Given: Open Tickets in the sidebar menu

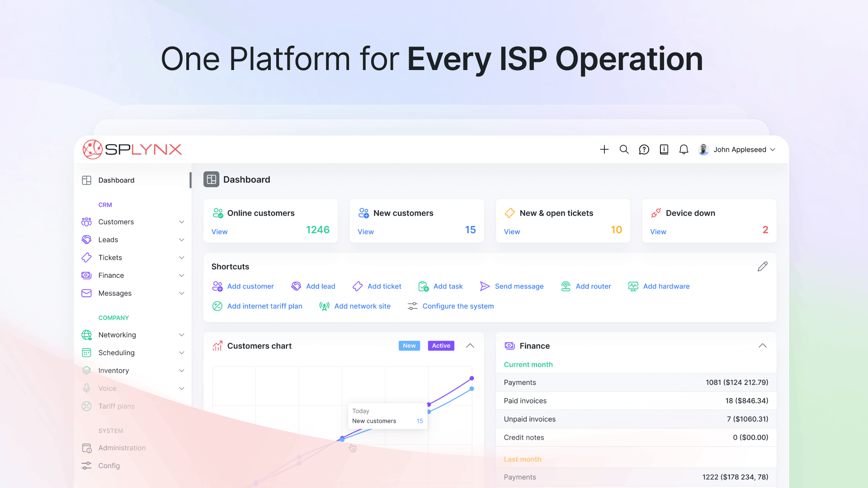Looking at the screenshot, I should pos(110,258).
